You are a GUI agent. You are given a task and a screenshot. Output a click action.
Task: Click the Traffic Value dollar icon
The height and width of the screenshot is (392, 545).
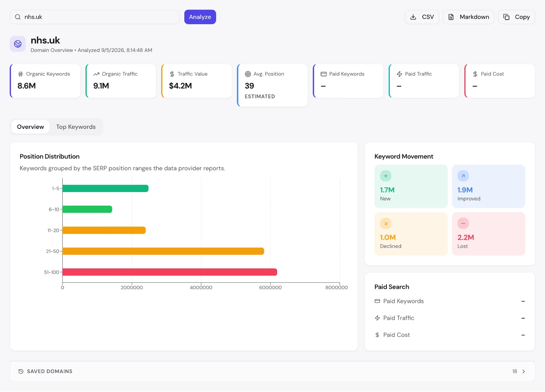(172, 74)
